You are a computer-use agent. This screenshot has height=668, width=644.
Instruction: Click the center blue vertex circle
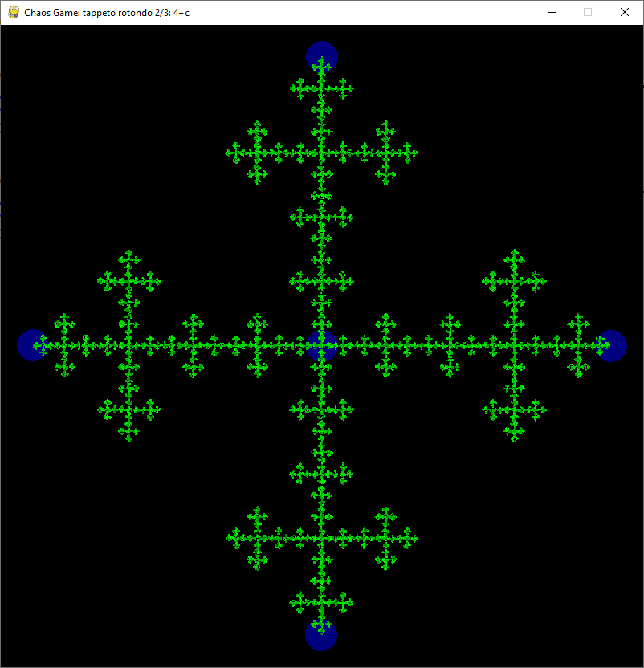(322, 346)
